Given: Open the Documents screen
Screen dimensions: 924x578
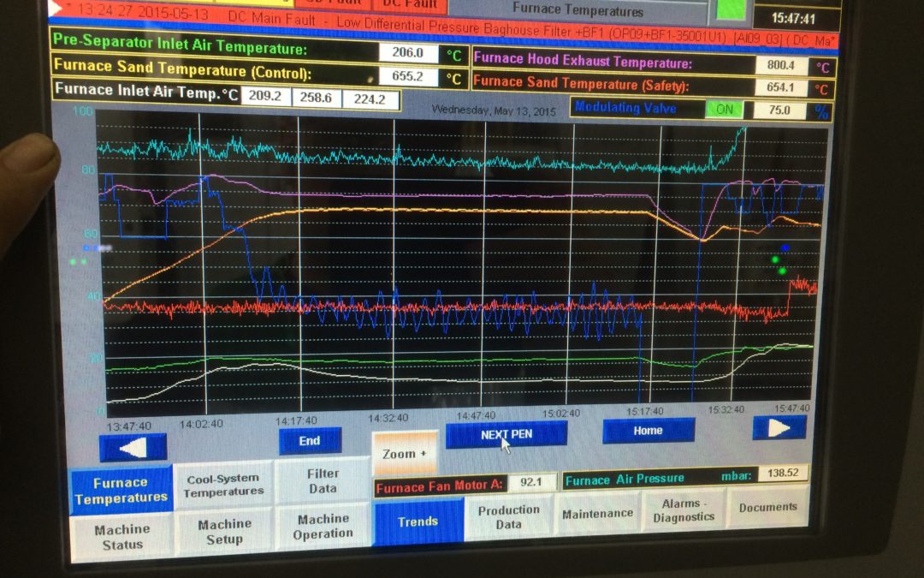Looking at the screenshot, I should coord(767,507).
